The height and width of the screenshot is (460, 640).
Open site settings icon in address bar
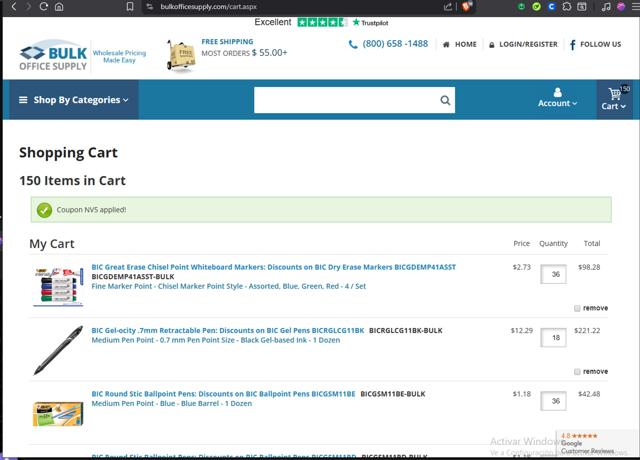point(149,7)
